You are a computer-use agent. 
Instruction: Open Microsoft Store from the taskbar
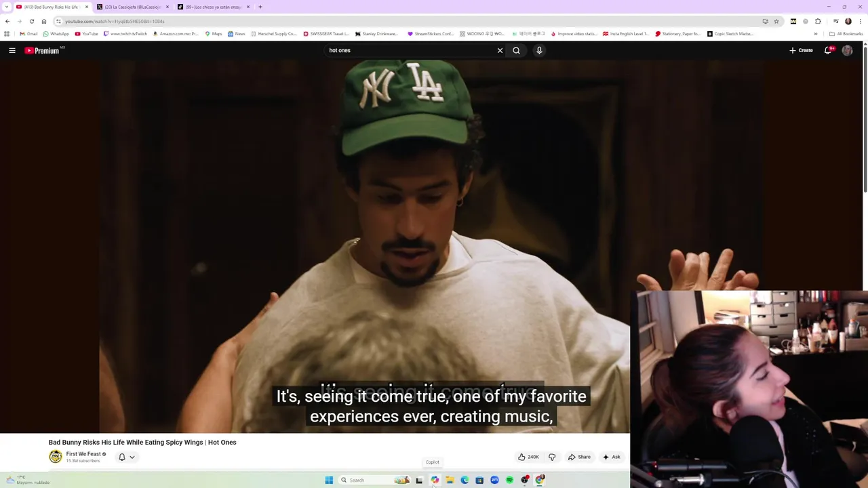coord(479,480)
